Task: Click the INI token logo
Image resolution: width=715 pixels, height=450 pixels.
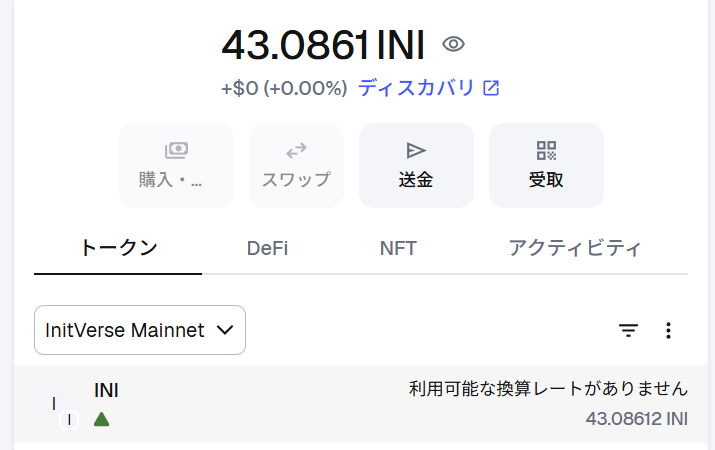Action: pyautogui.click(x=54, y=403)
